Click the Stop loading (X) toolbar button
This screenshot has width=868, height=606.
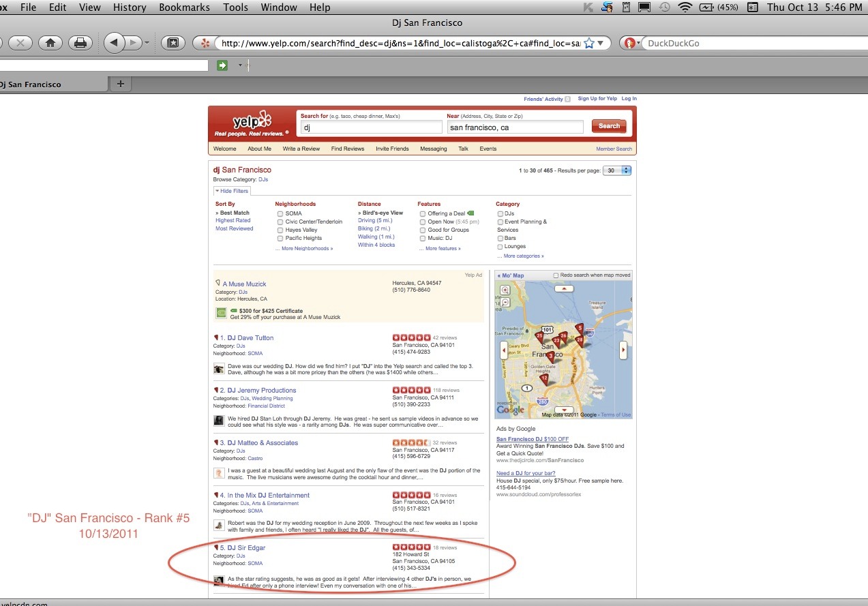[20, 43]
